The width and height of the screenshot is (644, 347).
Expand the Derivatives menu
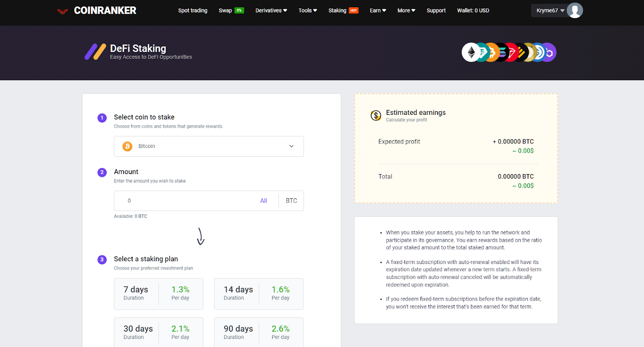pyautogui.click(x=271, y=10)
